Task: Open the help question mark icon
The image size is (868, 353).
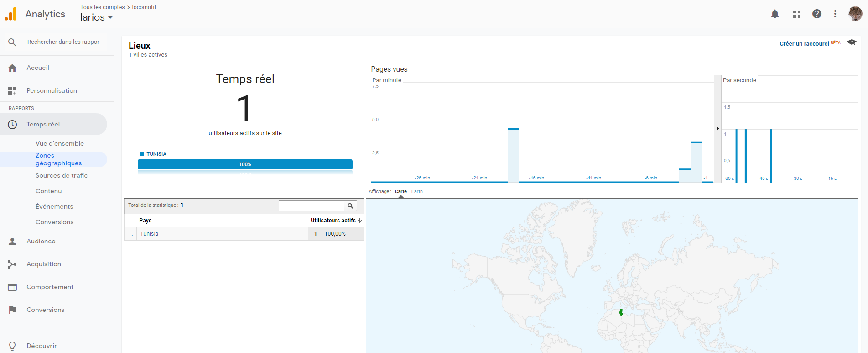Action: point(817,14)
